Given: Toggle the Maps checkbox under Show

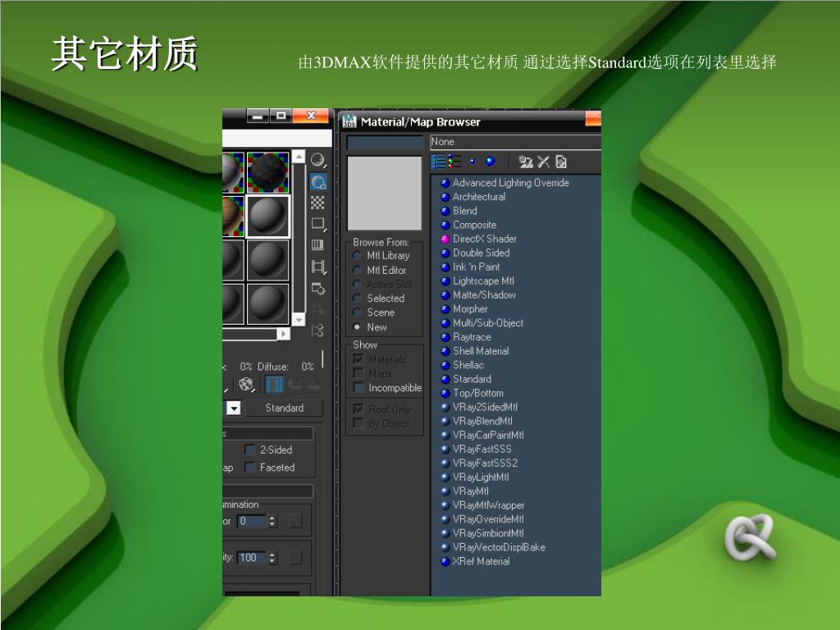Looking at the screenshot, I should (358, 373).
